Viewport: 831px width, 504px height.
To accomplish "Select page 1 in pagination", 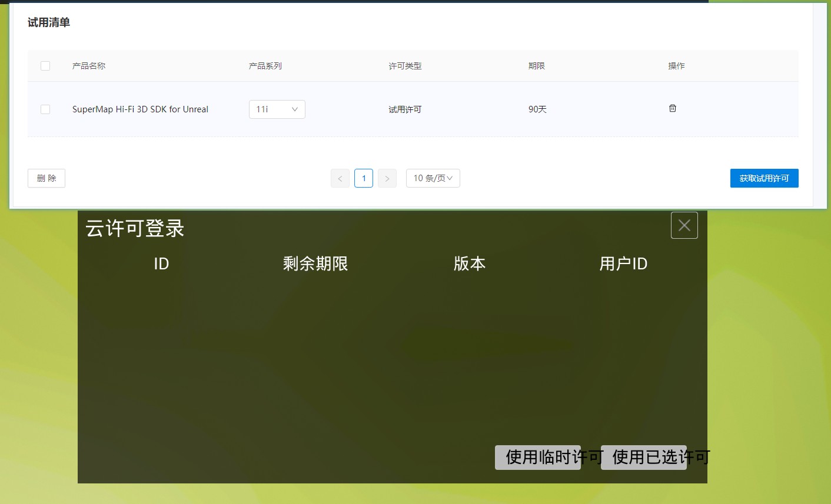I will 364,178.
